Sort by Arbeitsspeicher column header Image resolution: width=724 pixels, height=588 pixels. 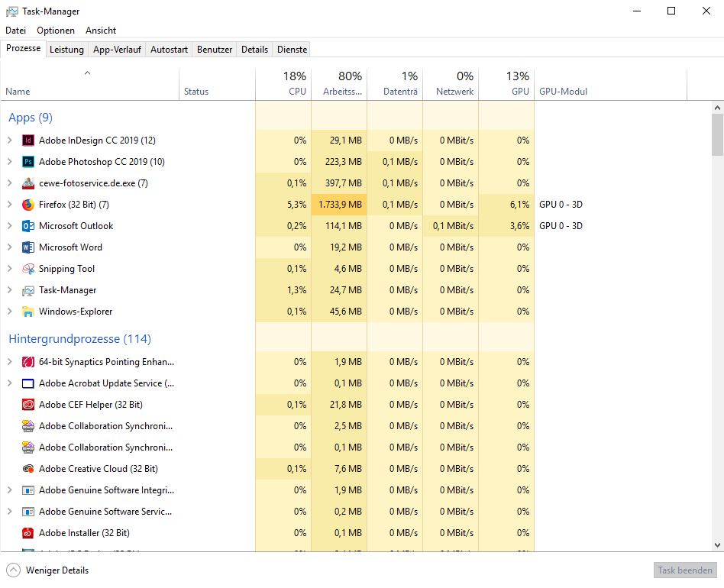[339, 85]
